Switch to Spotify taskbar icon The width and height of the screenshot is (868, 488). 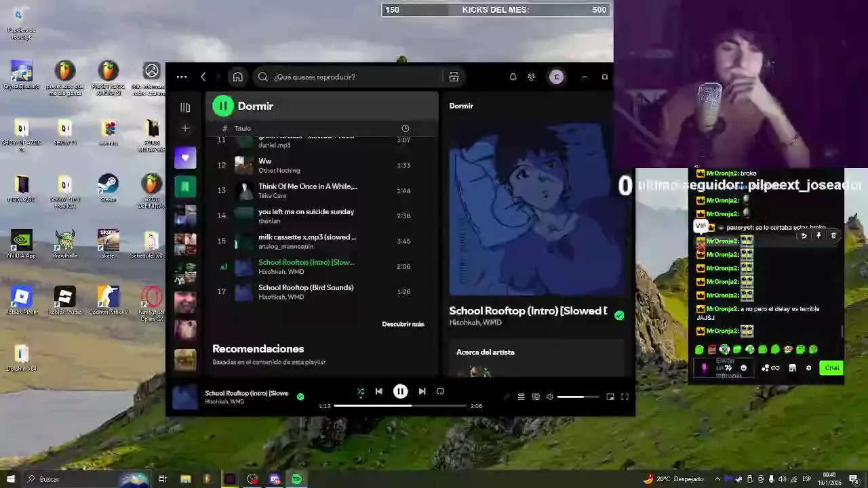(297, 479)
